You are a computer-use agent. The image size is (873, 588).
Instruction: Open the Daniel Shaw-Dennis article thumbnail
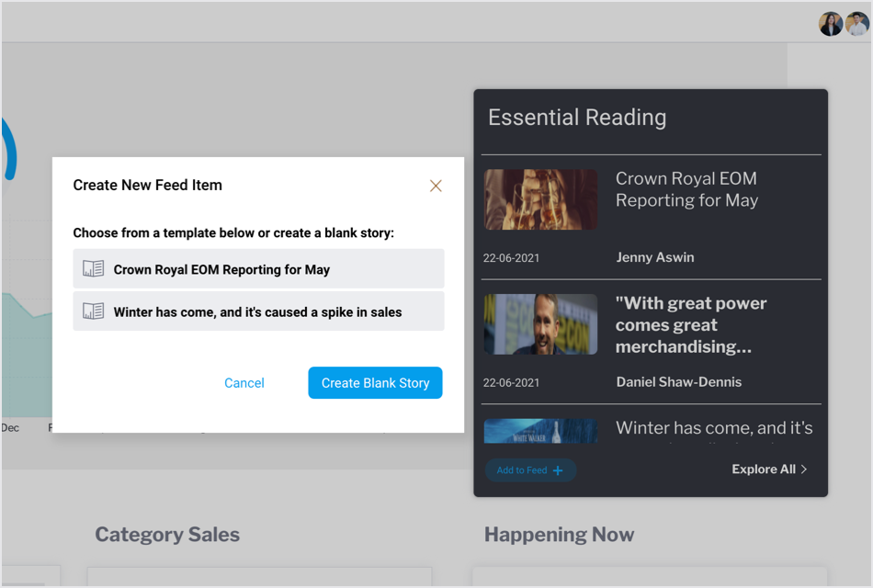coord(539,323)
